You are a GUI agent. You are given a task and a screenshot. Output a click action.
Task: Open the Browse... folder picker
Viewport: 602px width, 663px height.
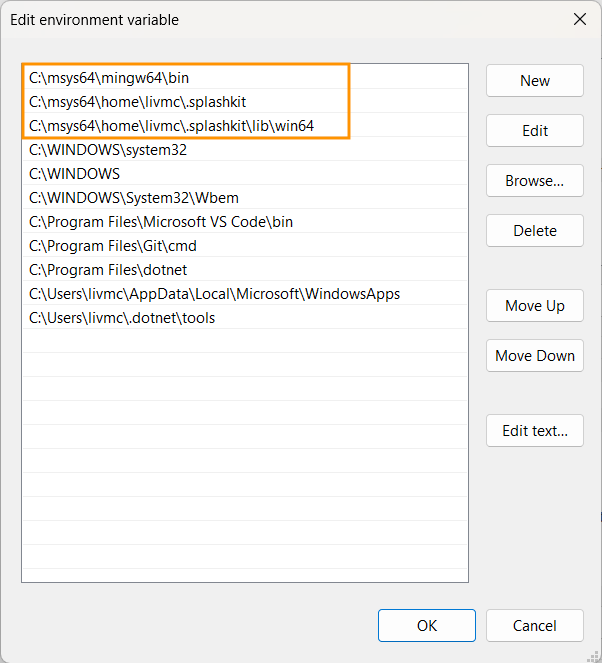point(534,181)
